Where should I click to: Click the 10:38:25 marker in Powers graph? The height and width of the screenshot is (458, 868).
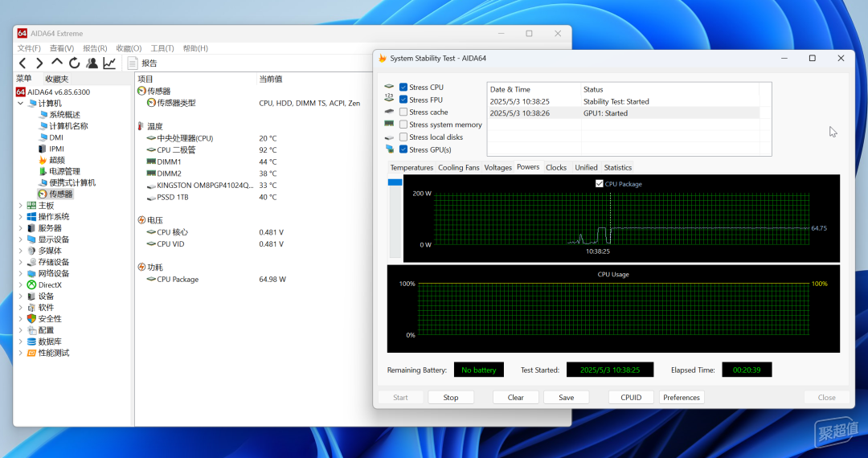point(597,251)
